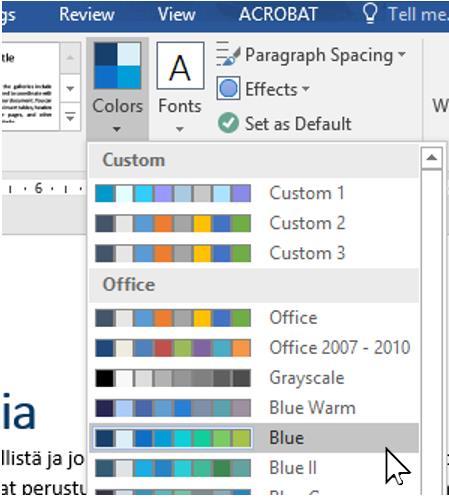This screenshot has width=449, height=499.
Task: Click the green Set as Default checkmark icon
Action: tap(228, 123)
